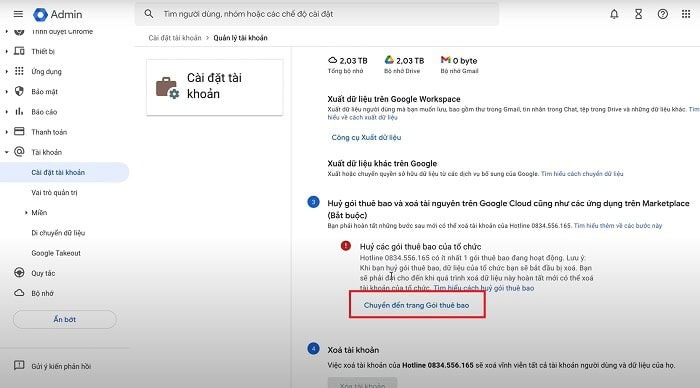The width and height of the screenshot is (700, 388).
Task: Open Vai trò quản trị
Action: [x=54, y=192]
